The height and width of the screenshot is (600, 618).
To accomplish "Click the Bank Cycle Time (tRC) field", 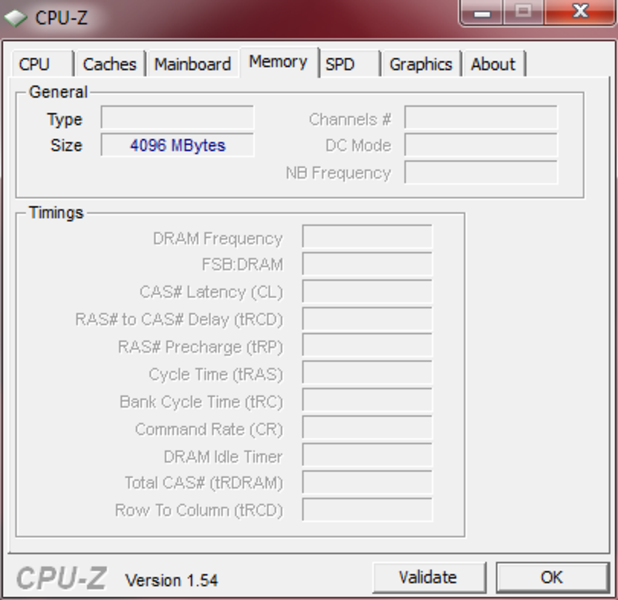I will click(x=367, y=400).
